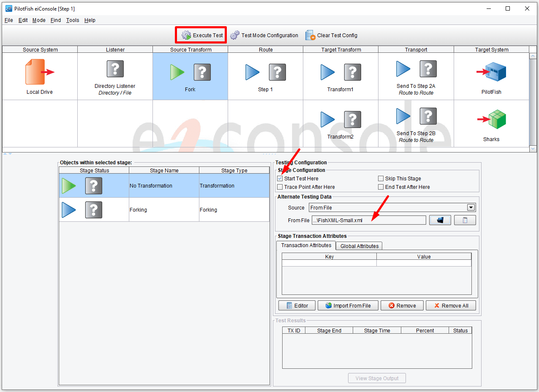Viewport: 539px width, 392px height.
Task: Click the Stage Type column header
Action: point(234,170)
